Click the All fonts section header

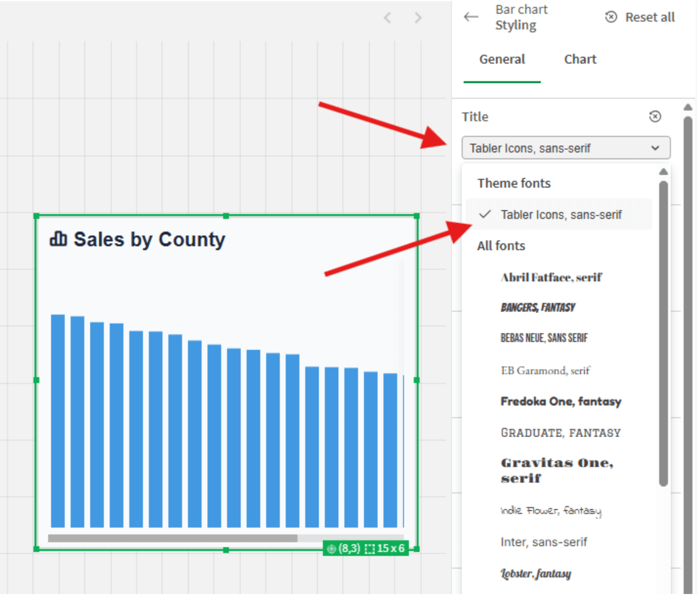click(x=501, y=245)
